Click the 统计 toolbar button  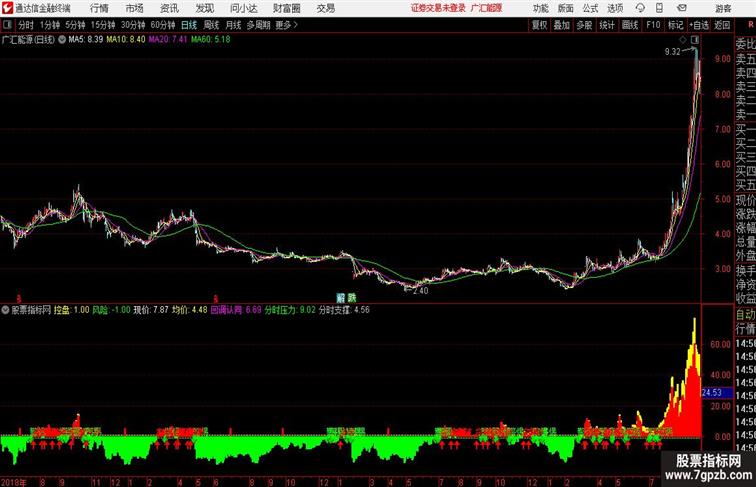click(607, 25)
